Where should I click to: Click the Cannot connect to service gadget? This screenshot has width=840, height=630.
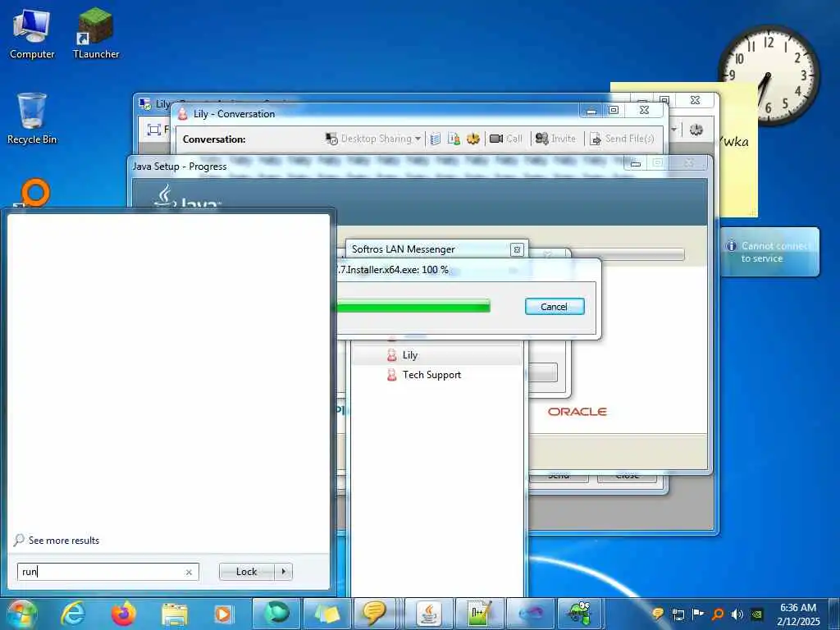[769, 252]
